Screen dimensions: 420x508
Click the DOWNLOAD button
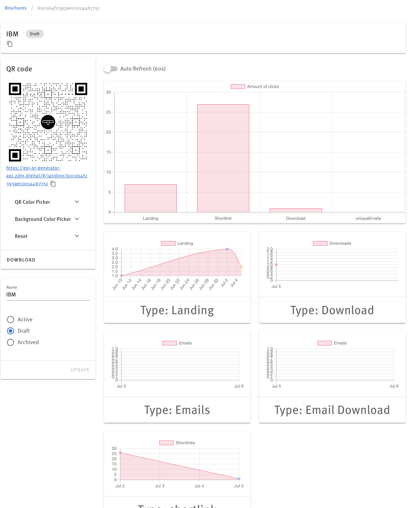coord(21,260)
